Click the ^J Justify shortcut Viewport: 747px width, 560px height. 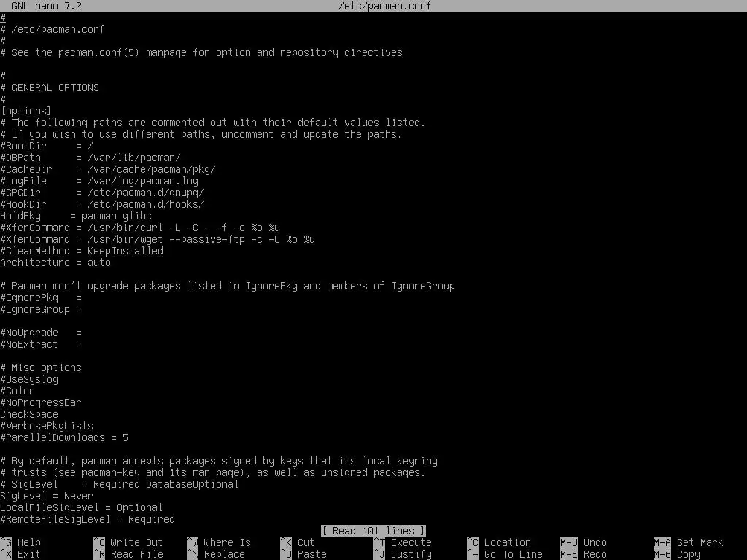[403, 554]
